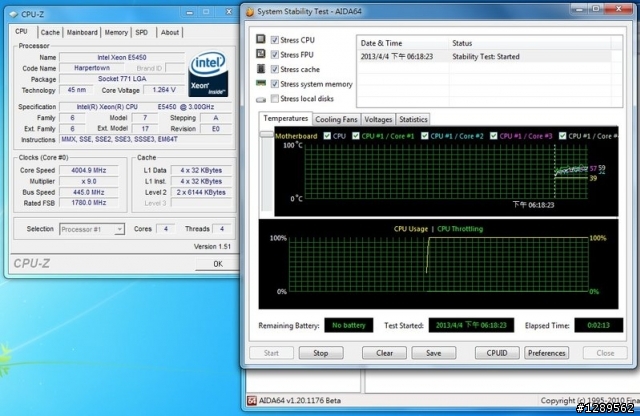Open the CPU-Z About tab
The width and height of the screenshot is (640, 416).
170,32
